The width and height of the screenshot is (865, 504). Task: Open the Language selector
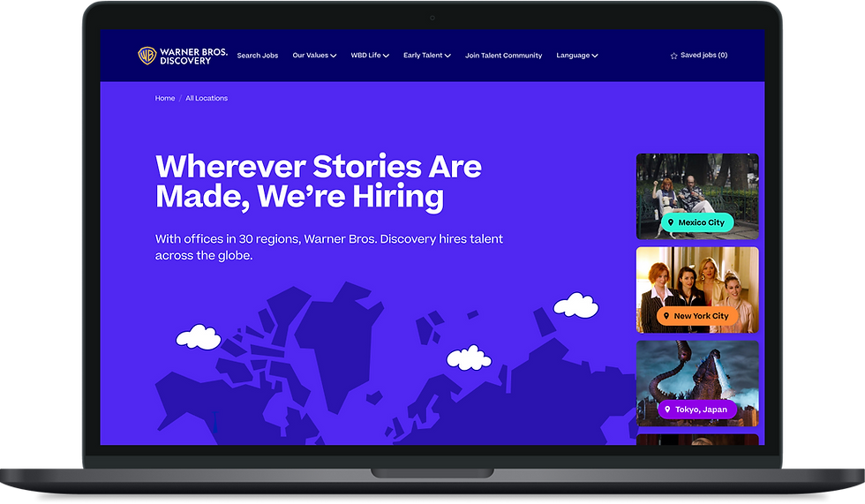click(x=577, y=55)
